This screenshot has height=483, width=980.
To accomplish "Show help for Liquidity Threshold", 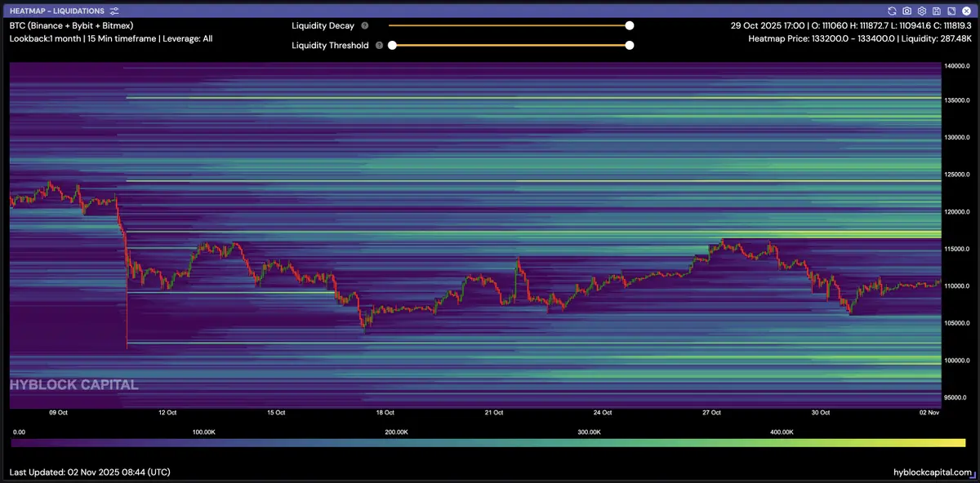I will [379, 46].
